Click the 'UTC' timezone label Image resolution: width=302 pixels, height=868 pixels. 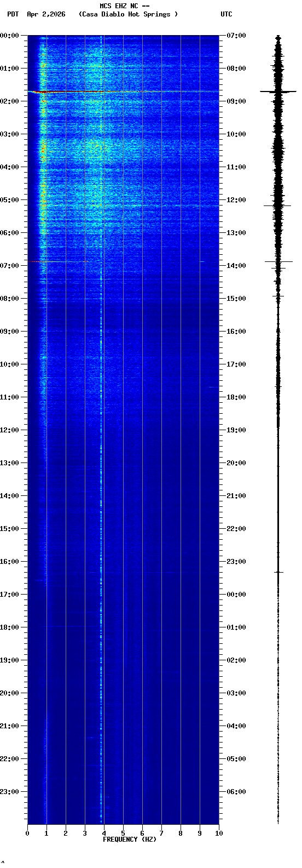(226, 14)
